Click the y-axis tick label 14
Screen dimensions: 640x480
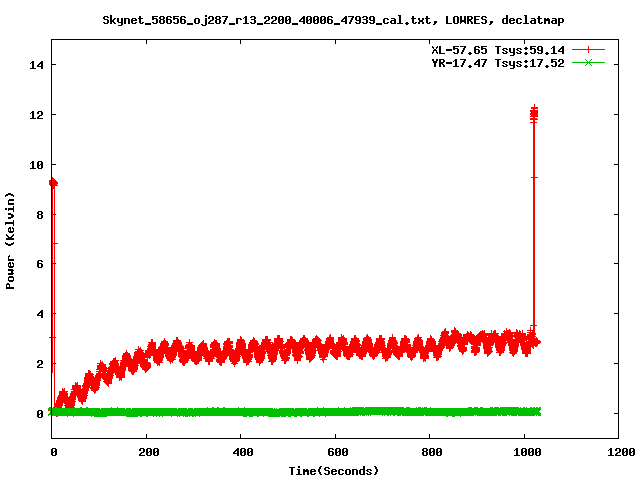[x=36, y=65]
